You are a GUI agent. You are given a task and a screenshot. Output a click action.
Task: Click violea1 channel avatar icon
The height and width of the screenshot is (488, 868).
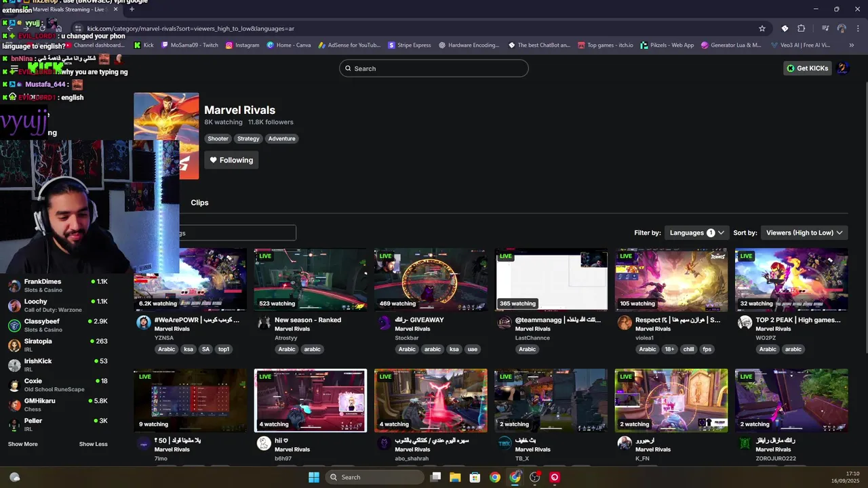click(625, 323)
